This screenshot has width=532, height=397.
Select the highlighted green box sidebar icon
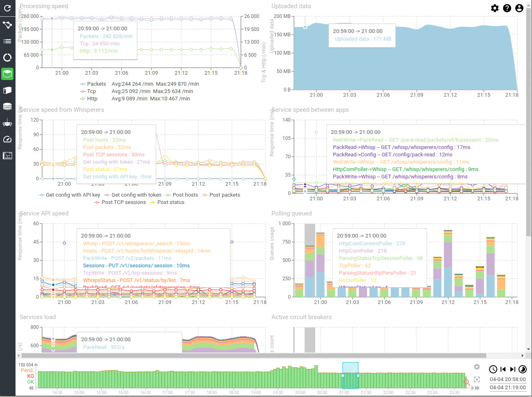[x=7, y=74]
